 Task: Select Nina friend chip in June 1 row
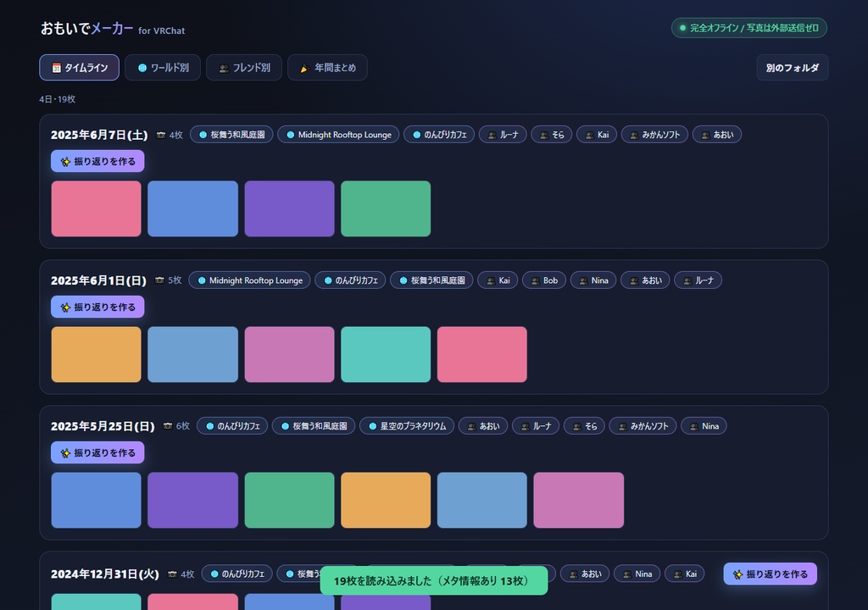click(x=593, y=280)
